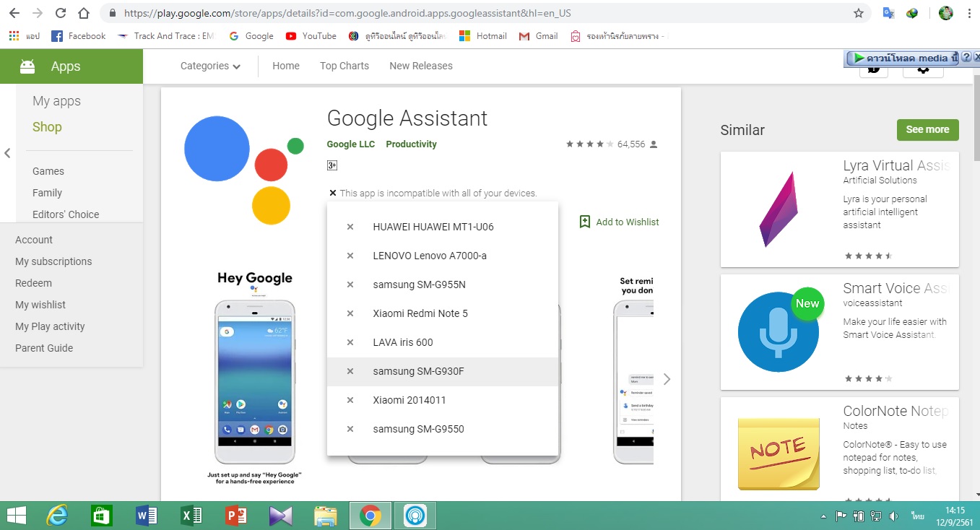The height and width of the screenshot is (530, 980).
Task: Collapse the sidebar with left chevron
Action: [x=7, y=153]
